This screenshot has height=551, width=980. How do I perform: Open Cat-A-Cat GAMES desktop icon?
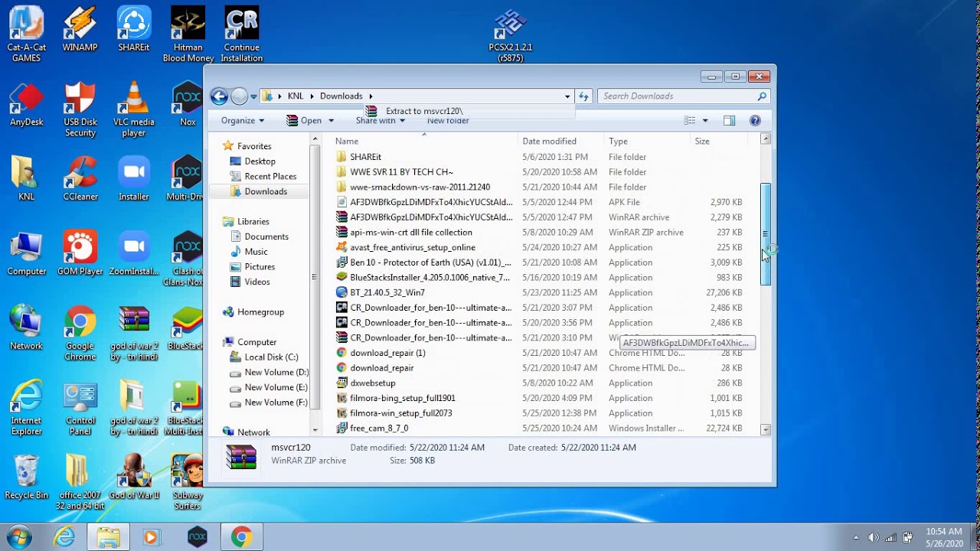[26, 34]
